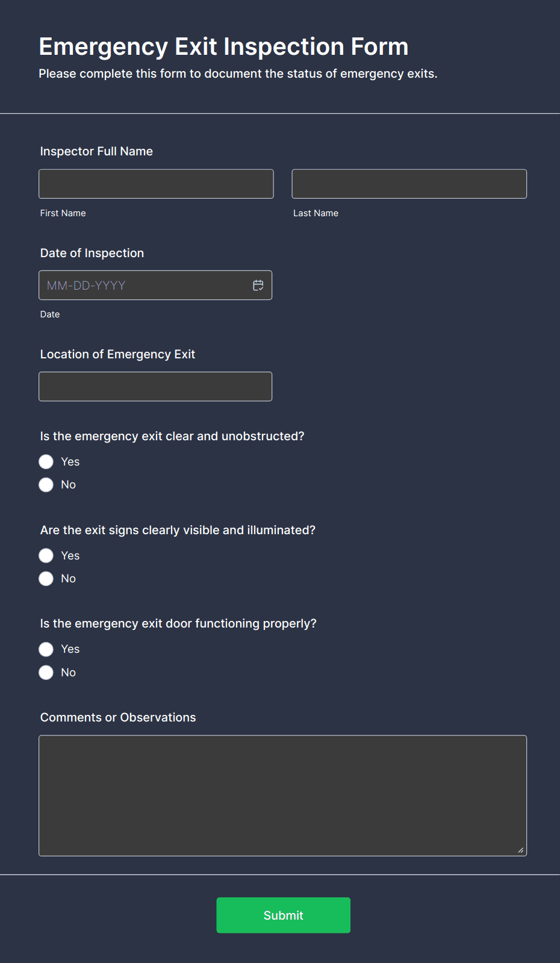Click the "Location of Emergency Exit" label
This screenshot has height=963, width=560.
coord(117,354)
